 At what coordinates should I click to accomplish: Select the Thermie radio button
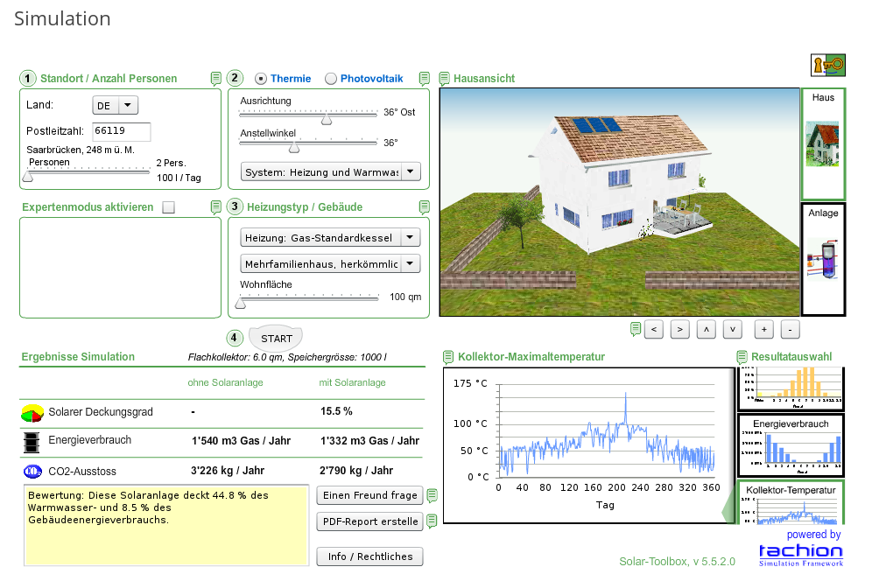261,79
